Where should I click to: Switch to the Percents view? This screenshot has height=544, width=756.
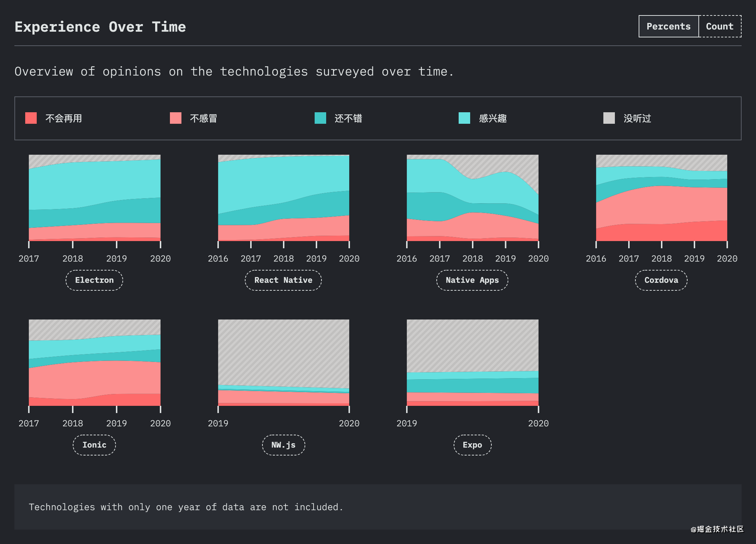(669, 26)
